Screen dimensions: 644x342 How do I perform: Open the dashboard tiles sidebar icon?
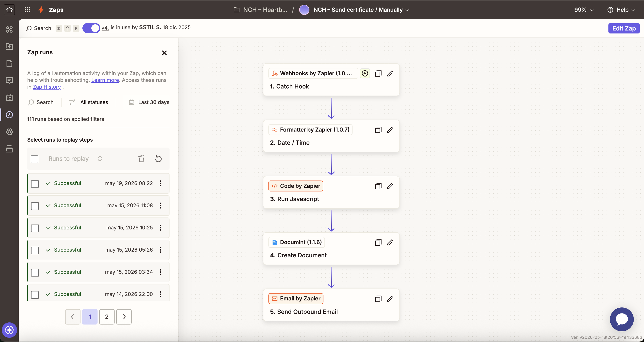[9, 30]
